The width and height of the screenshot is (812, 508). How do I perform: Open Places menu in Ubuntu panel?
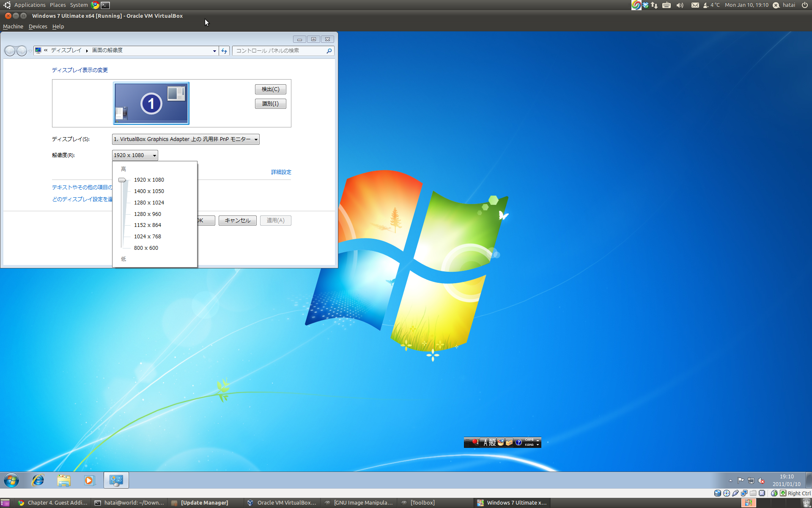pos(58,5)
